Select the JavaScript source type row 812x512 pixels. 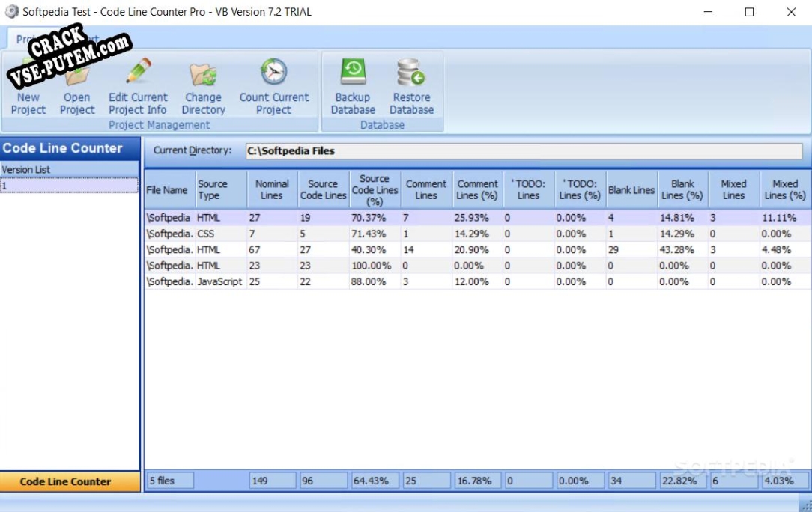point(477,281)
